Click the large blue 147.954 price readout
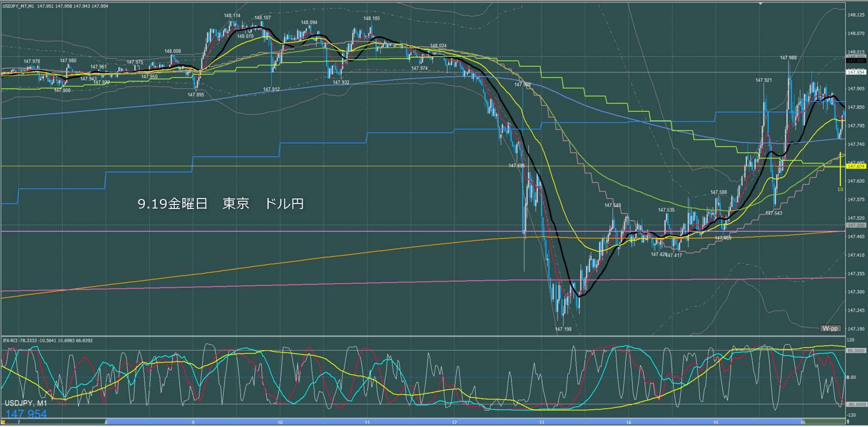868x427 pixels. (x=26, y=414)
